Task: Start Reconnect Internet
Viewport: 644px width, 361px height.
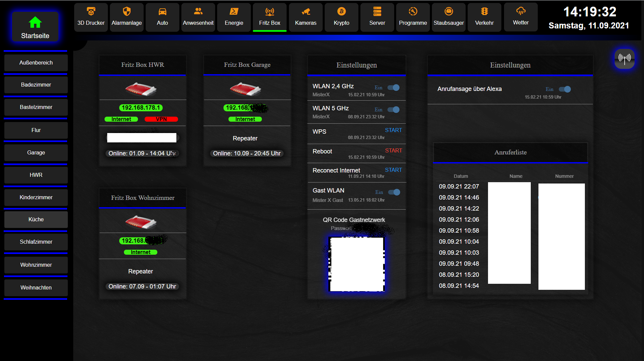Action: 393,170
